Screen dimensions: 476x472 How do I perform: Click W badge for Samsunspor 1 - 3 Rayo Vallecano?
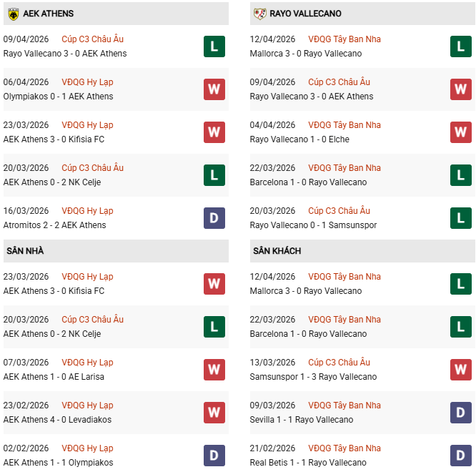461,370
